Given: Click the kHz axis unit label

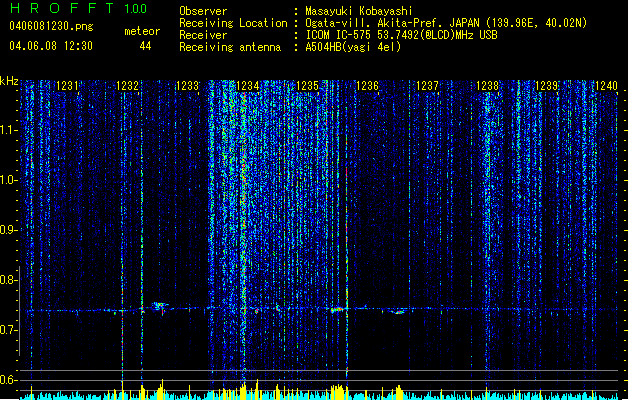Looking at the screenshot, I should [9, 81].
